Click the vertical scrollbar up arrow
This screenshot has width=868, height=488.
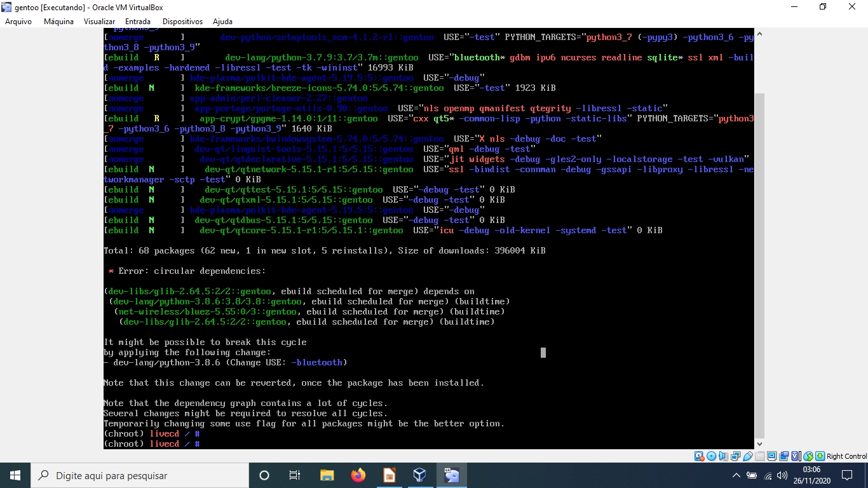759,33
